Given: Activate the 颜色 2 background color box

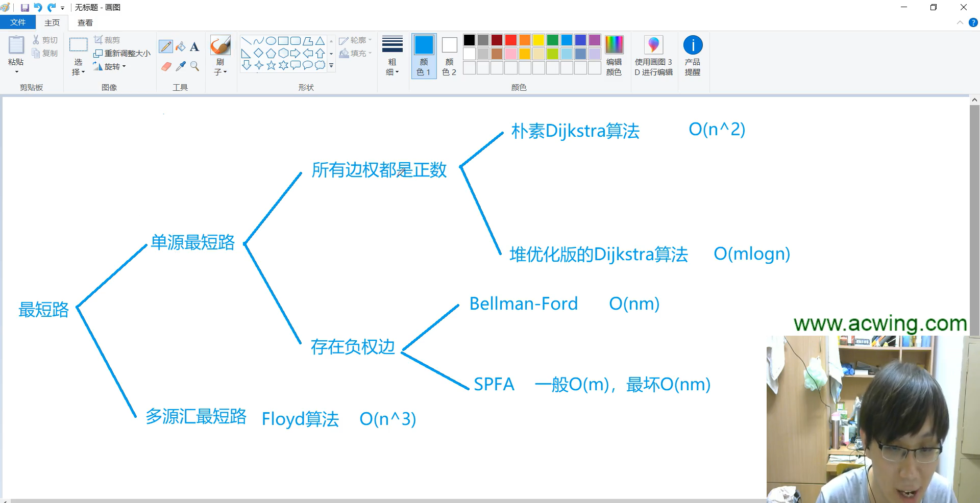Looking at the screenshot, I should [x=449, y=56].
